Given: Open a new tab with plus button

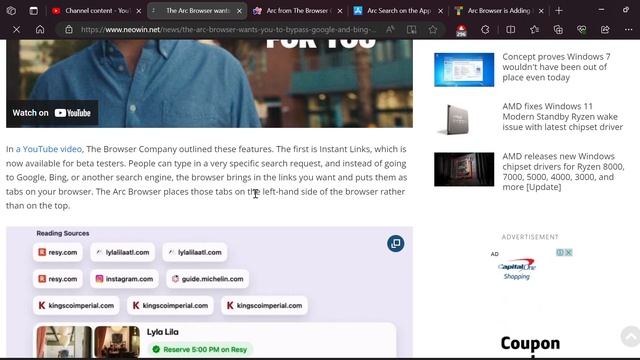Looking at the screenshot, I should point(559,11).
